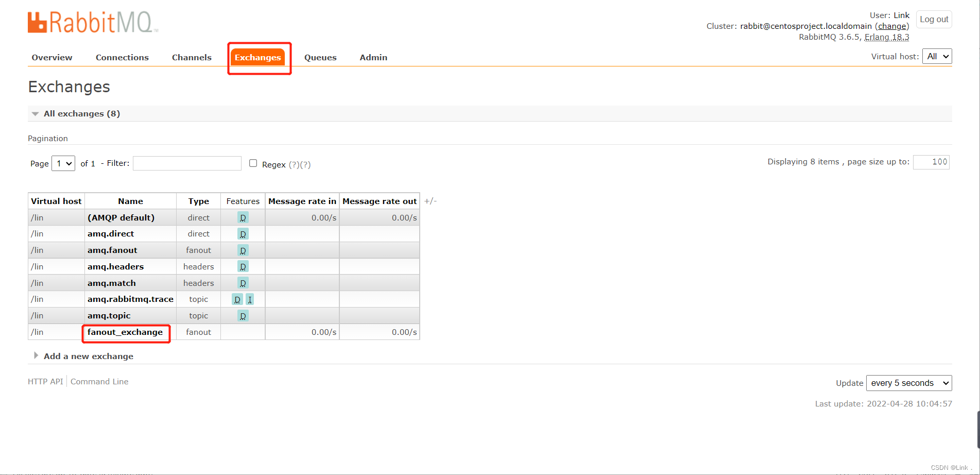Open the amq.fanout exchange
This screenshot has height=475, width=980.
[112, 250]
